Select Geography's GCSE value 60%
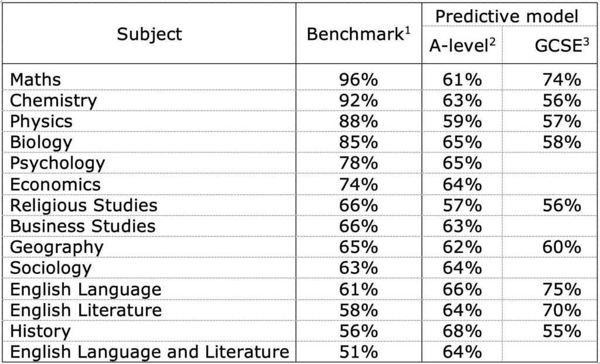This screenshot has width=600, height=364. 561,247
